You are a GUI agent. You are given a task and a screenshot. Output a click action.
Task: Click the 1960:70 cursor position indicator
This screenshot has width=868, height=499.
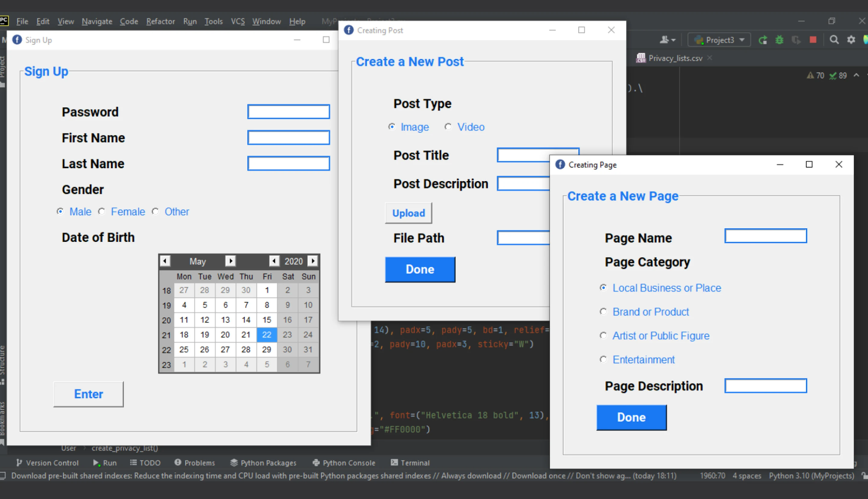click(x=712, y=475)
